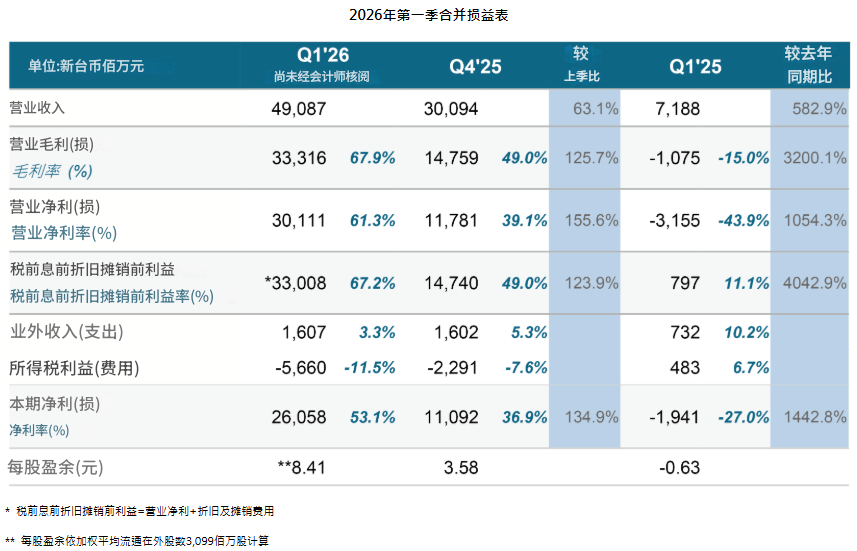Click the single-asterisk 税前息前折旧摊销前利益 footnote
Viewport: 857px width, 551px height.
tap(141, 511)
